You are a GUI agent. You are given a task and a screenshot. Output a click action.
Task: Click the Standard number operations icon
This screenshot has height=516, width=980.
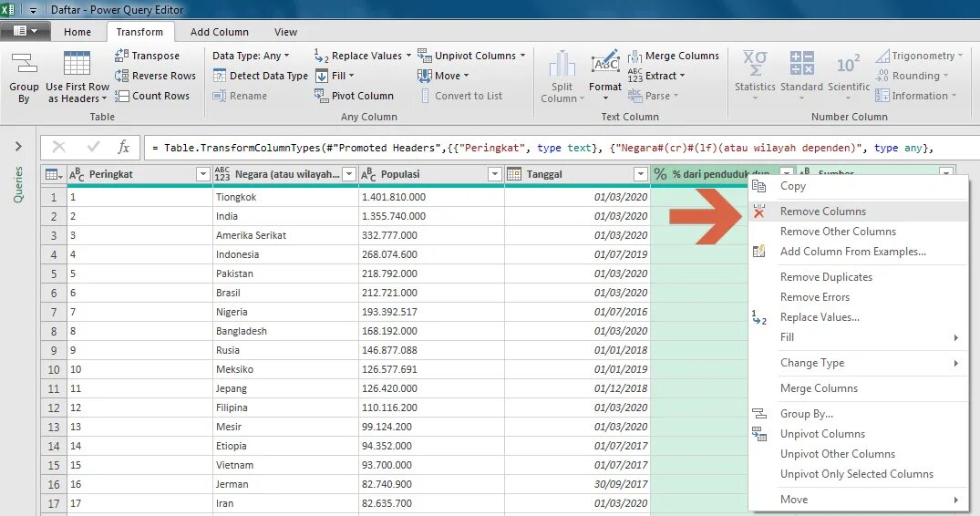(x=802, y=64)
